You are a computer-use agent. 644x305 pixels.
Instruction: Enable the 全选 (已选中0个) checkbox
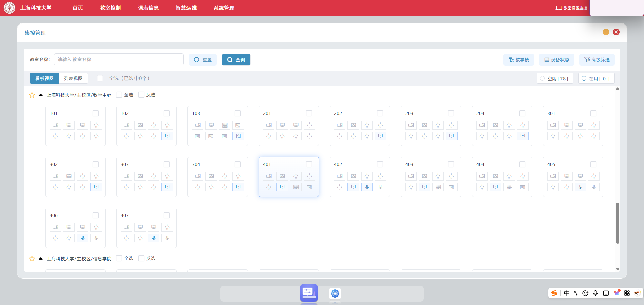click(100, 78)
